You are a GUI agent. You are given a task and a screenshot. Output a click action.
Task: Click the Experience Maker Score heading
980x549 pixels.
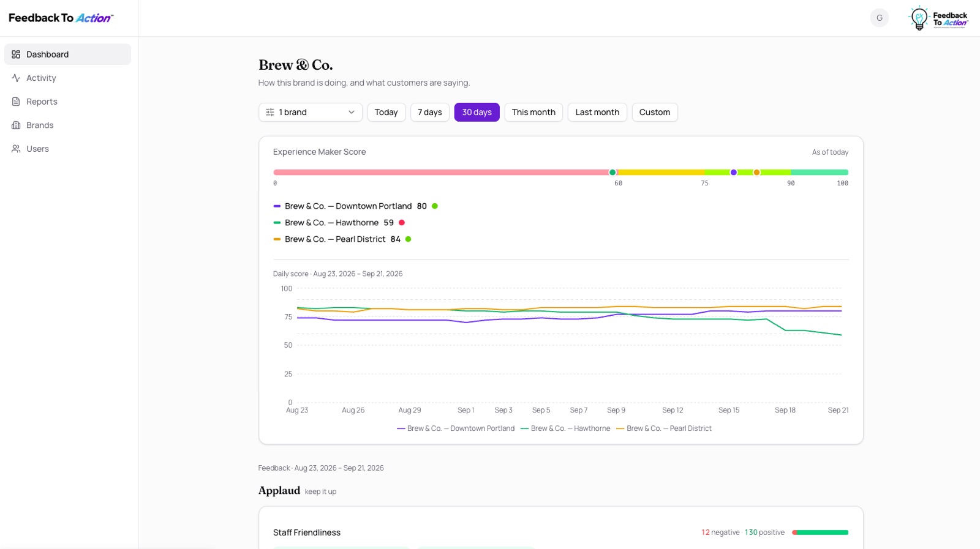(x=319, y=152)
